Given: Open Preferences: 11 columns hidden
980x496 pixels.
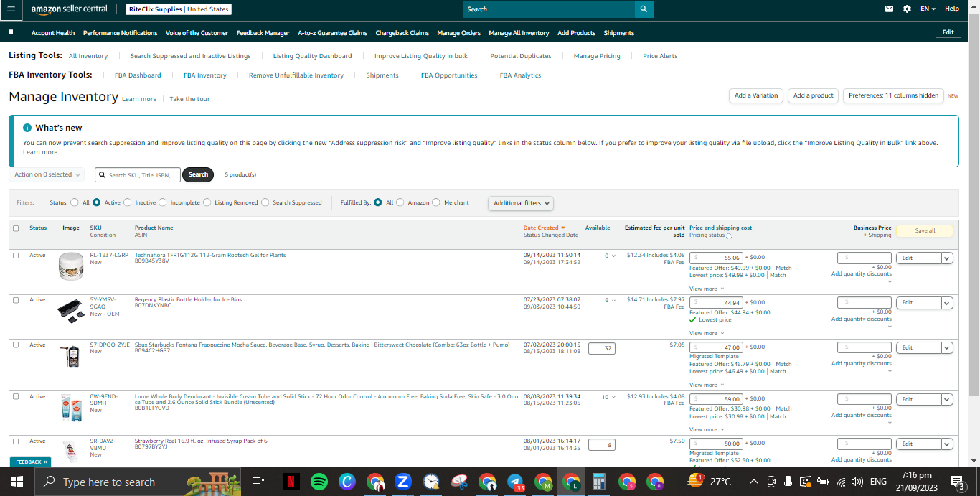Looking at the screenshot, I should click(x=893, y=95).
